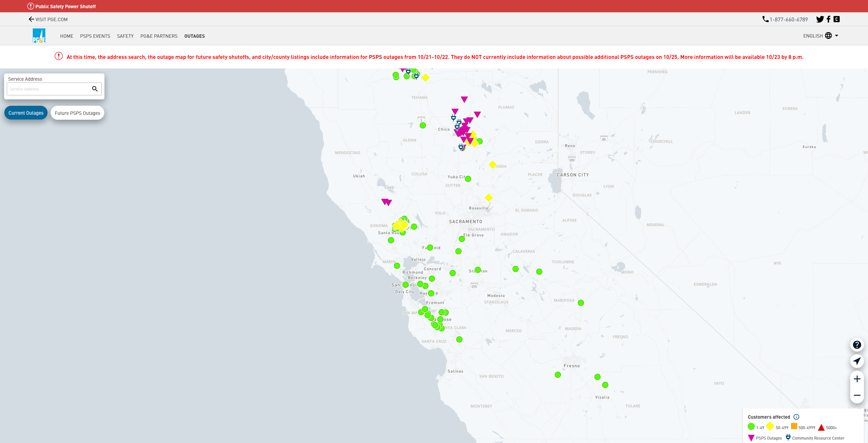
Task: Open the map help question mark
Action: coord(857,345)
